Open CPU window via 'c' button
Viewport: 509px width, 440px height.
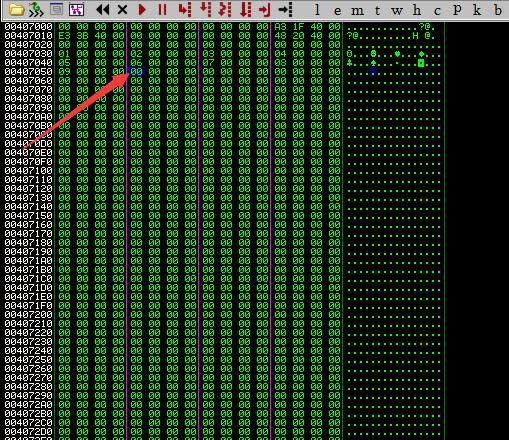(x=437, y=11)
